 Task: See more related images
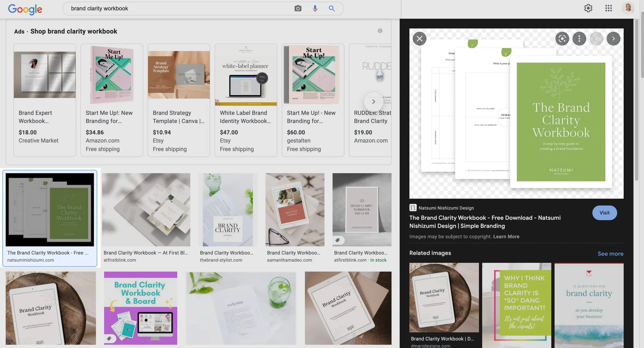click(610, 253)
